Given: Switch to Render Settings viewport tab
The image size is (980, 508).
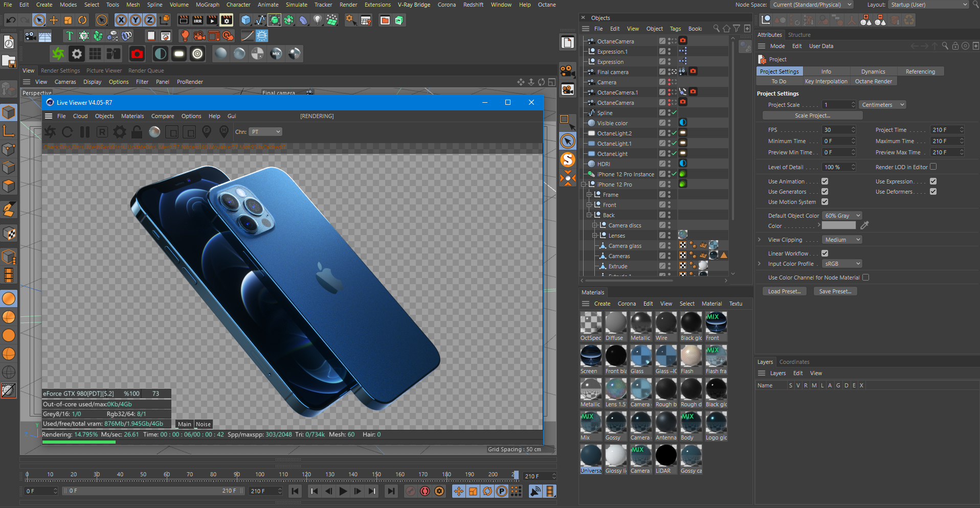Looking at the screenshot, I should pos(60,71).
